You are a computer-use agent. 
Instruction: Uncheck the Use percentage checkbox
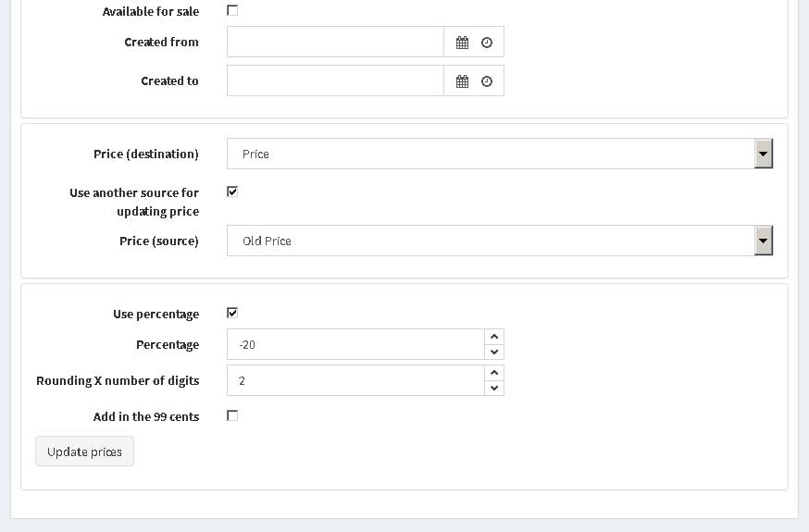pos(232,313)
